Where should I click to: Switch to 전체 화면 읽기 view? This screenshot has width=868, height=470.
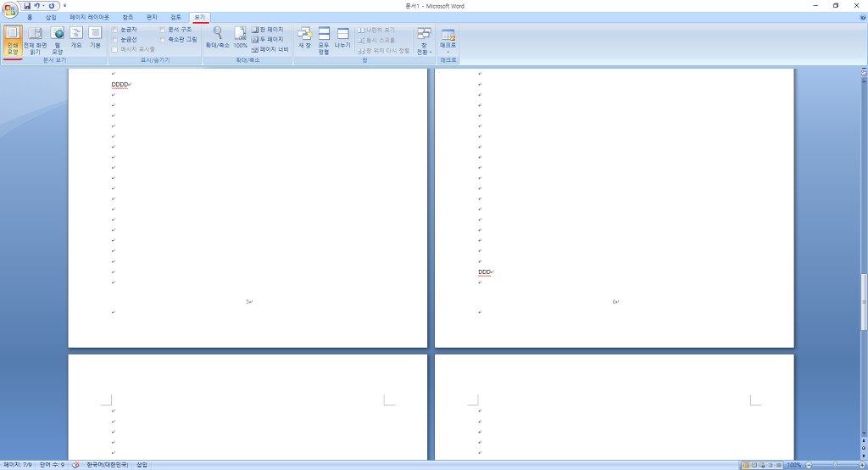(36, 41)
